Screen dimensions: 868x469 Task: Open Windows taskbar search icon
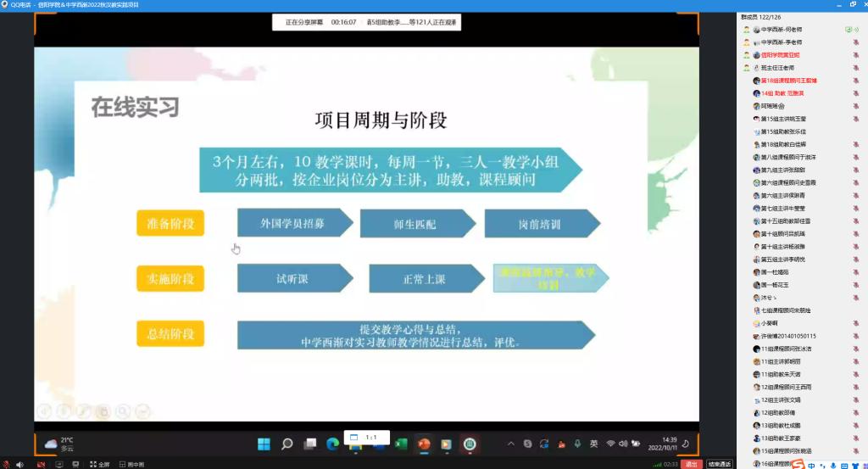(x=287, y=444)
